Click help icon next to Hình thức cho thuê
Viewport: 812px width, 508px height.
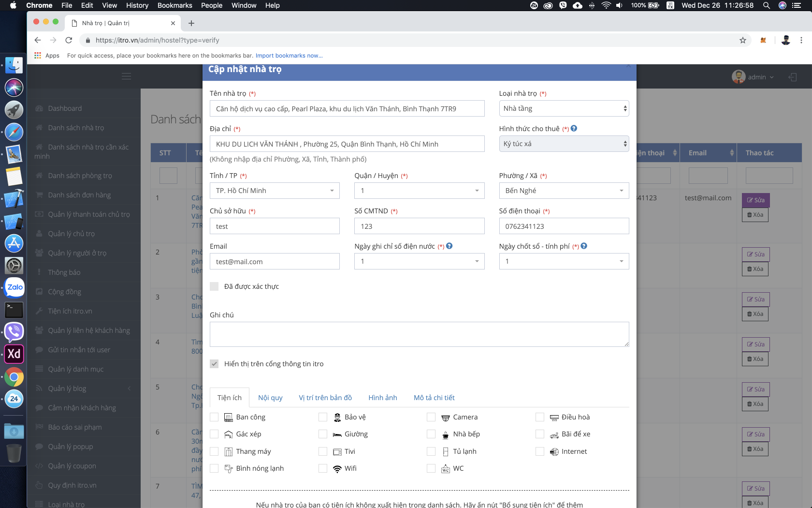(574, 129)
